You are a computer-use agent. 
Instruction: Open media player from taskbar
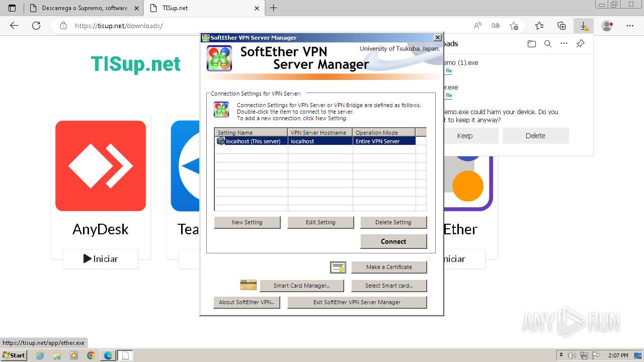pos(74,355)
